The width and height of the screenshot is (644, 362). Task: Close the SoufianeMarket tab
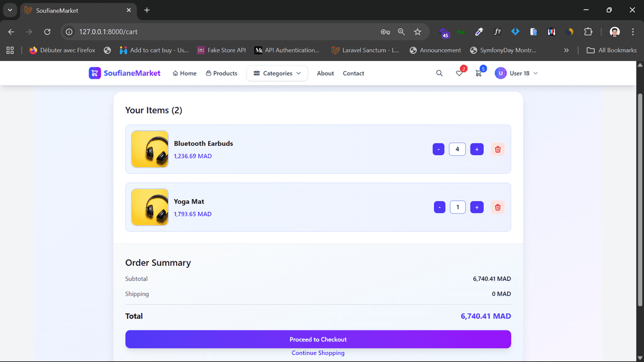tap(128, 10)
